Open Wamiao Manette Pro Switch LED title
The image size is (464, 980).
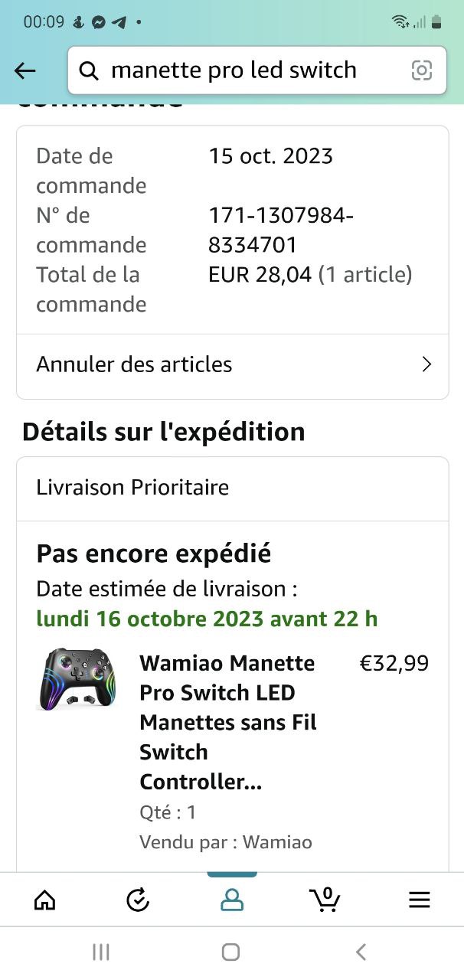point(228,721)
